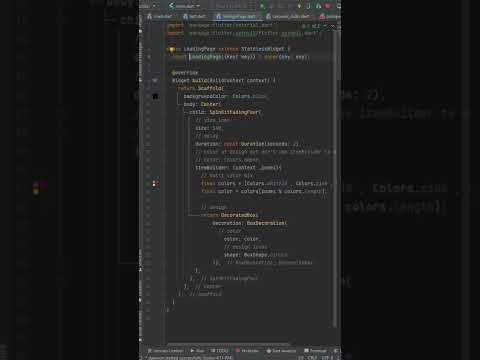Click the editor vertical scrollbar
The image size is (480, 360).
(335, 177)
